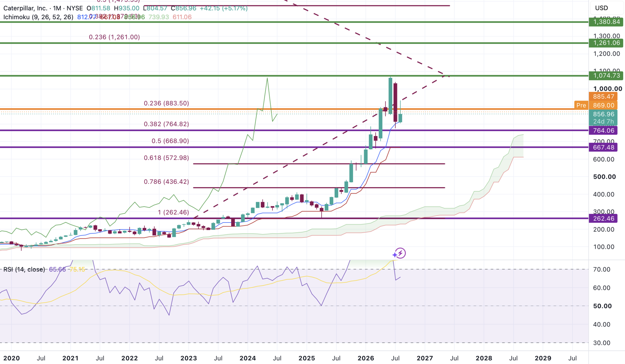Click the 2026 label on the time axis

(x=366, y=358)
